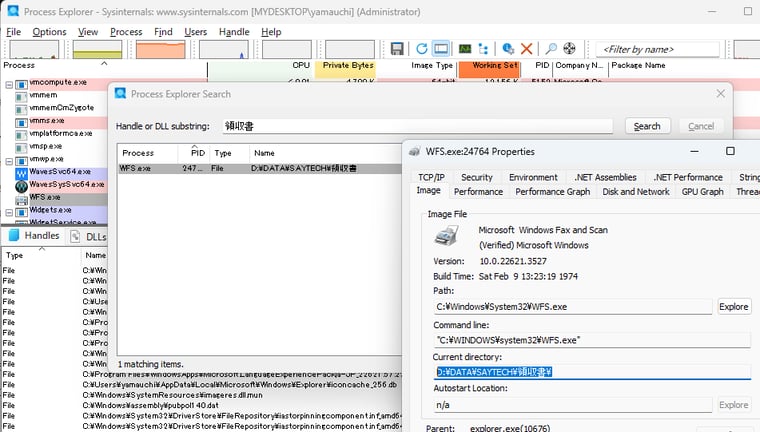Switch to the TCP/IP tab
This screenshot has height=432, width=760.
431,177
